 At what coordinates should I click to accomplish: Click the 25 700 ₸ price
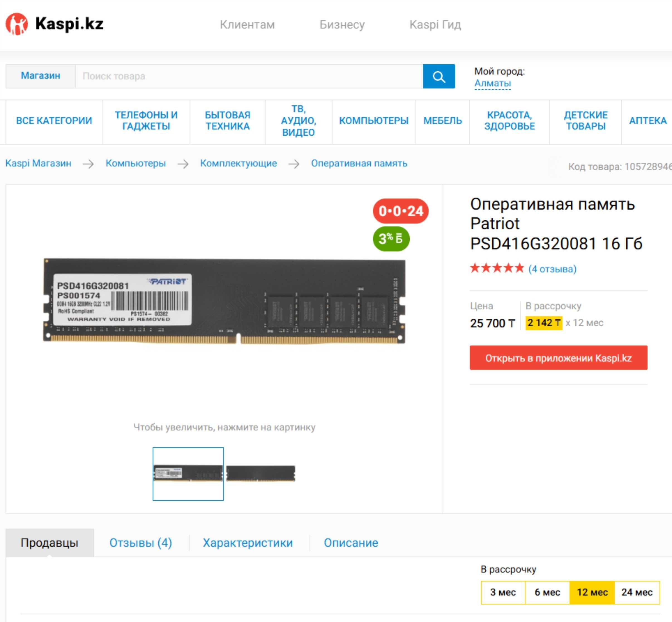tap(493, 323)
